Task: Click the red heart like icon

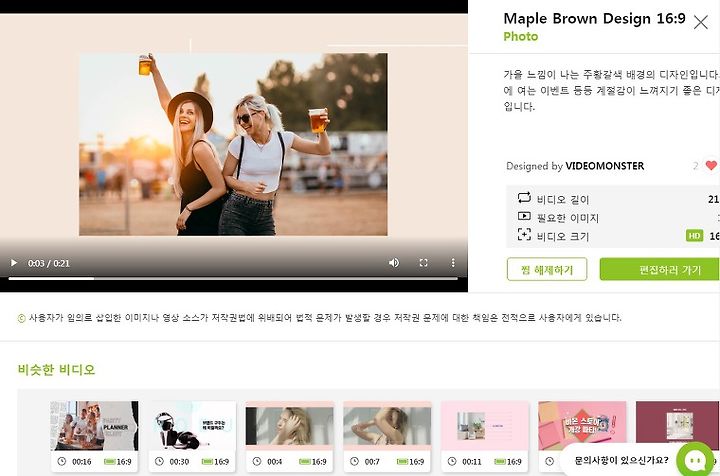Action: 711,165
